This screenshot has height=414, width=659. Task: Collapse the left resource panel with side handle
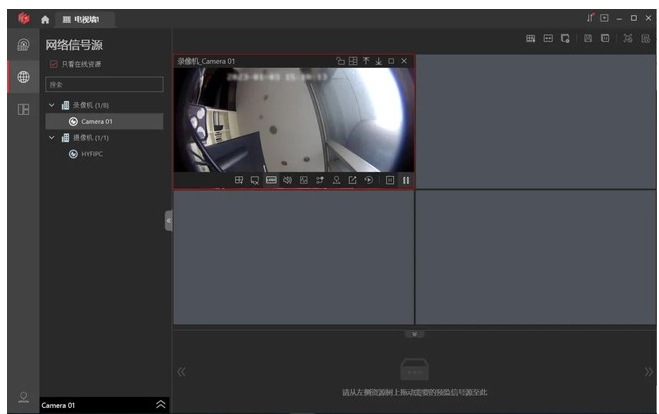point(168,221)
